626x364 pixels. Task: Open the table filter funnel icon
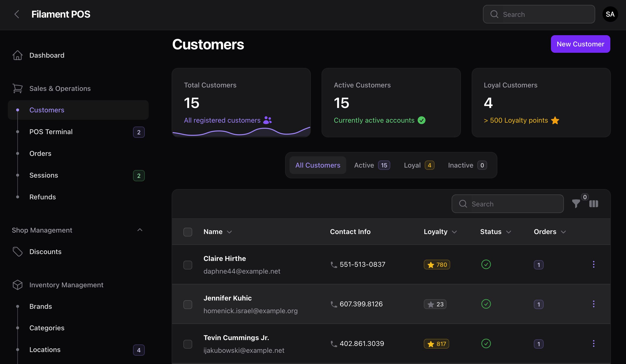click(576, 204)
